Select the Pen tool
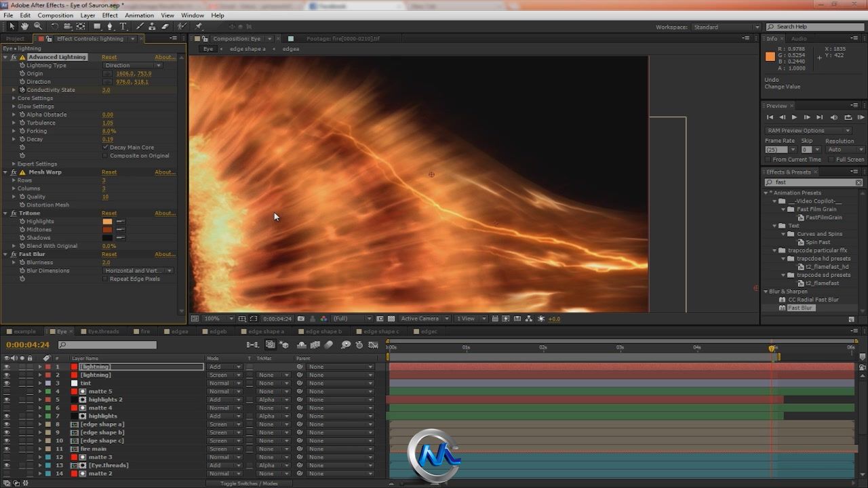 click(x=110, y=26)
